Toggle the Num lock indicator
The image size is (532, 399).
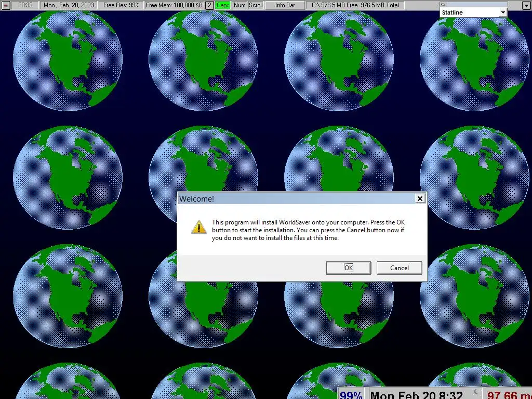point(240,5)
